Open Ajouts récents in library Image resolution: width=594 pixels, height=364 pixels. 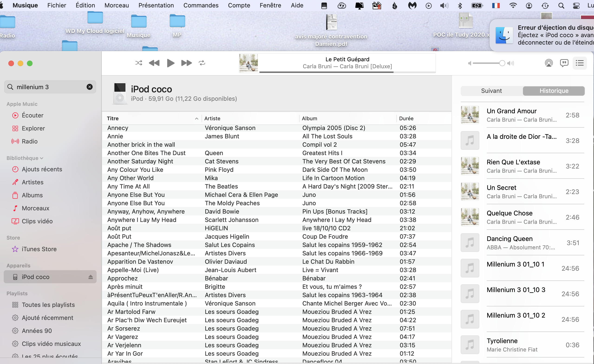click(42, 169)
